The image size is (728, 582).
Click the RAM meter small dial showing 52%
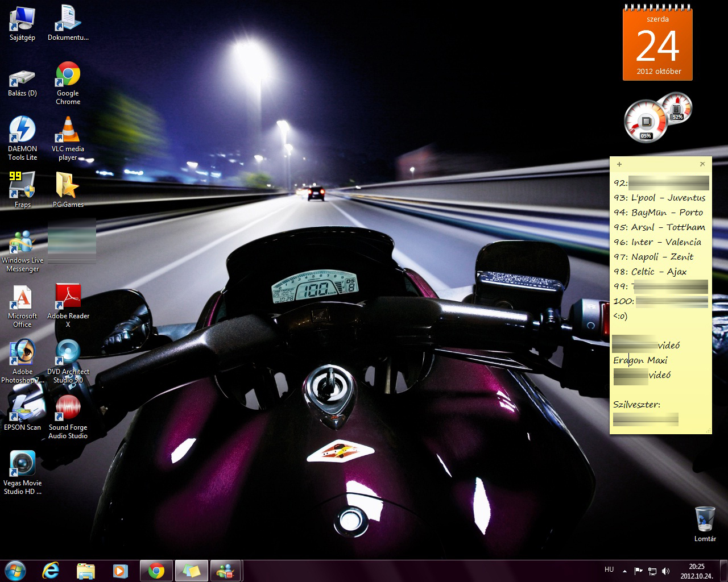point(676,108)
